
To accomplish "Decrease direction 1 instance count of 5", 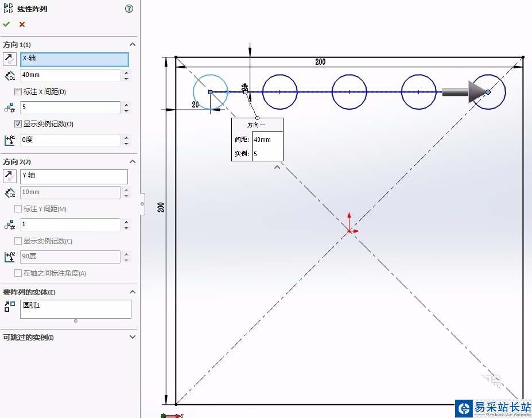I will click(x=126, y=111).
